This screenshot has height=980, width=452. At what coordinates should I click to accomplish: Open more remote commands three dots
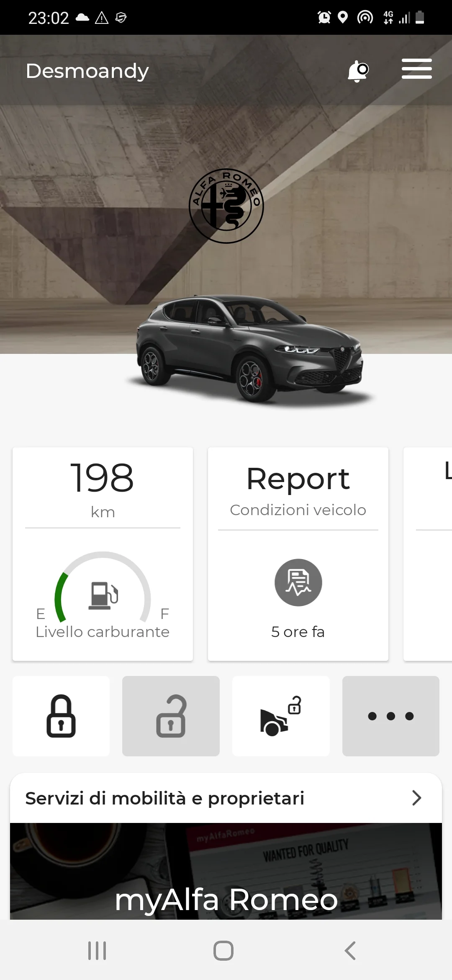[391, 716]
